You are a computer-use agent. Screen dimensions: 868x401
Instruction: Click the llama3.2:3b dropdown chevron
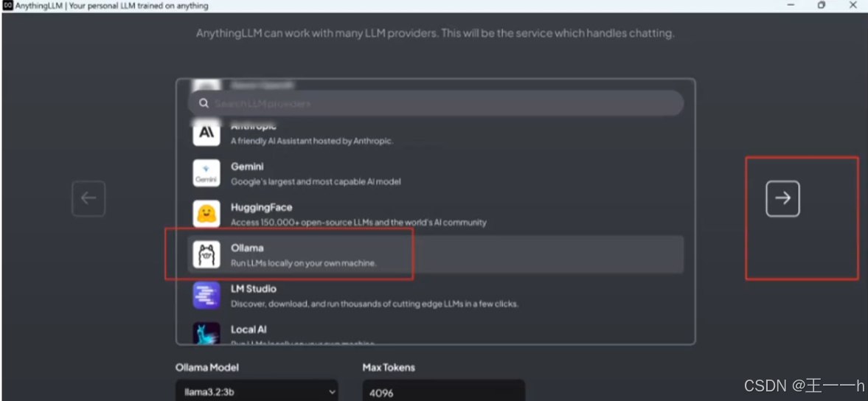pyautogui.click(x=332, y=392)
